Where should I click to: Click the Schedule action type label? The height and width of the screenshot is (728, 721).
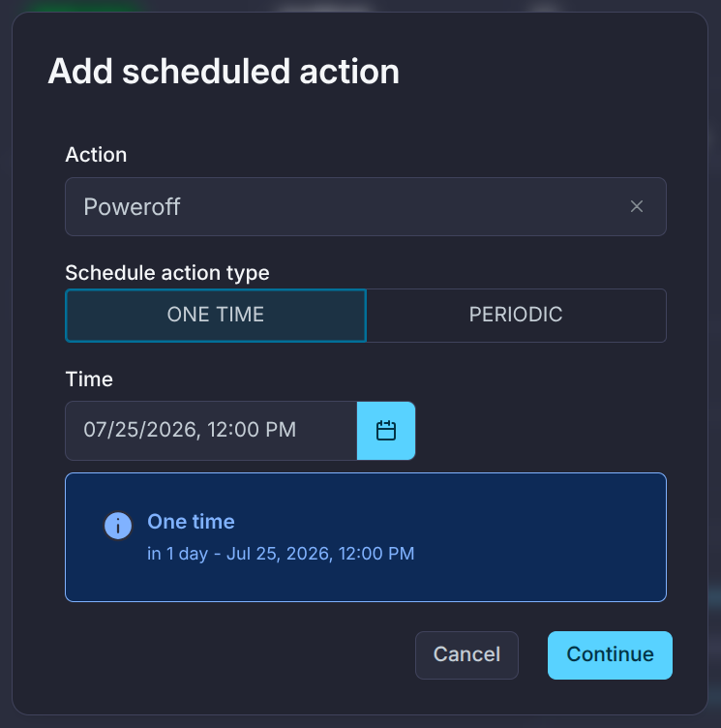(x=167, y=273)
